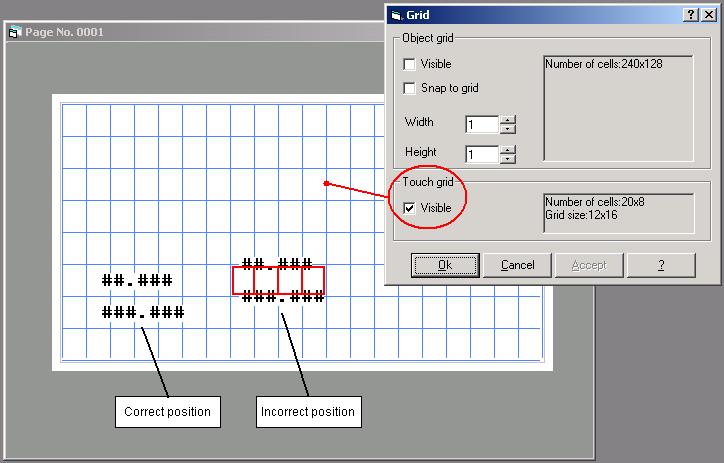Image resolution: width=724 pixels, height=463 pixels.
Task: Enable Snap to grid checkbox
Action: pyautogui.click(x=410, y=88)
